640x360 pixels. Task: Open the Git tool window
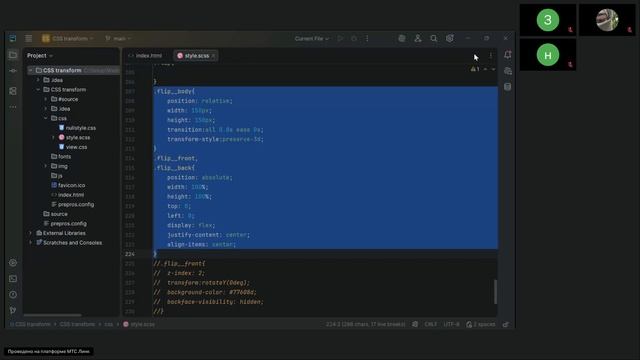[13, 310]
